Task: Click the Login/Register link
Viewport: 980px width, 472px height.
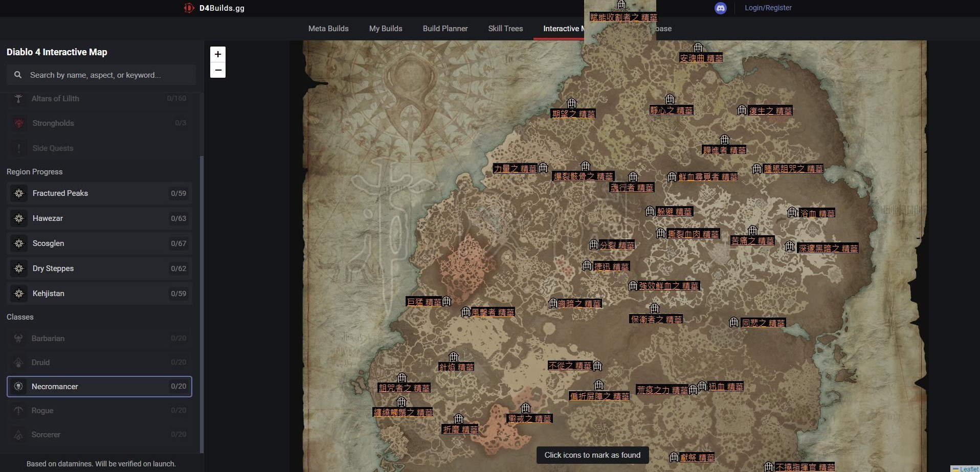Action: 768,8
